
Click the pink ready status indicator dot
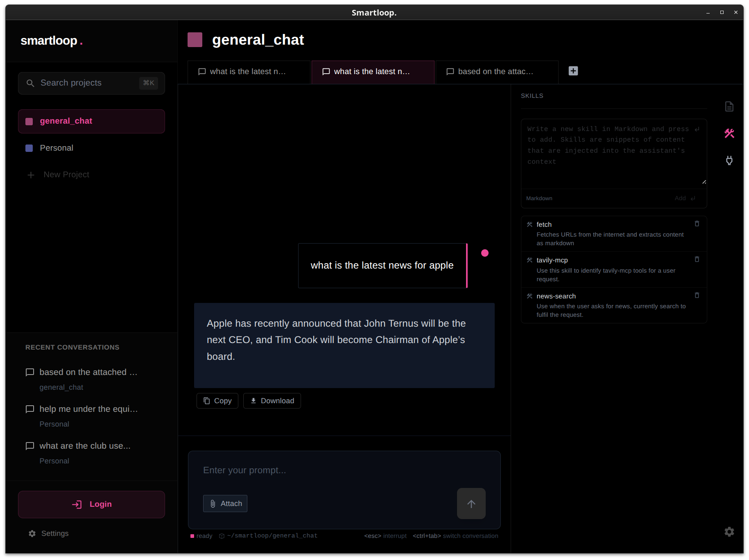tap(192, 536)
